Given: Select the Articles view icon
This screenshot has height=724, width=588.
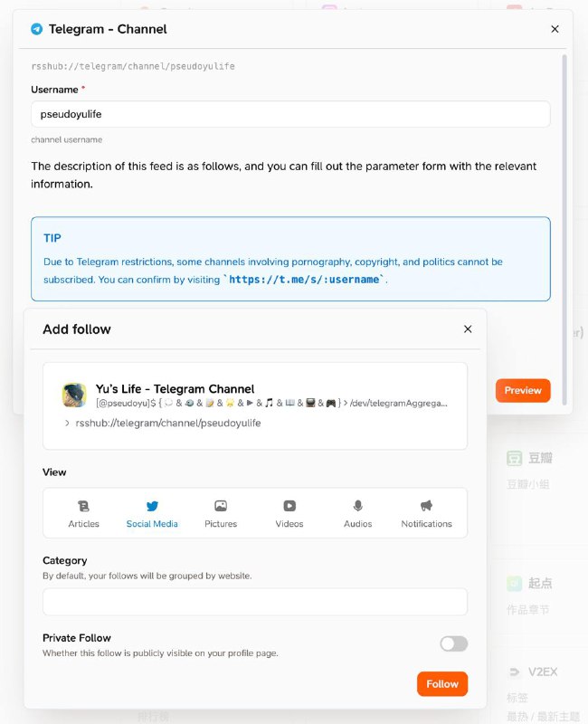Looking at the screenshot, I should (x=84, y=506).
